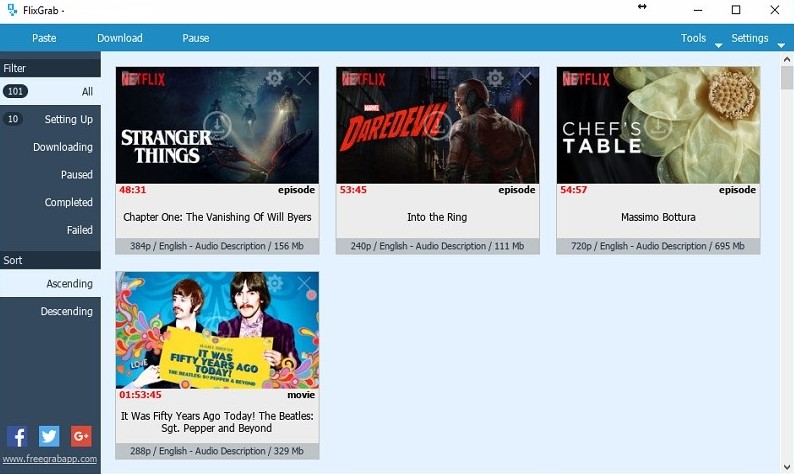Filter by Failed status
Viewport: 794px width, 474px height.
(x=50, y=229)
